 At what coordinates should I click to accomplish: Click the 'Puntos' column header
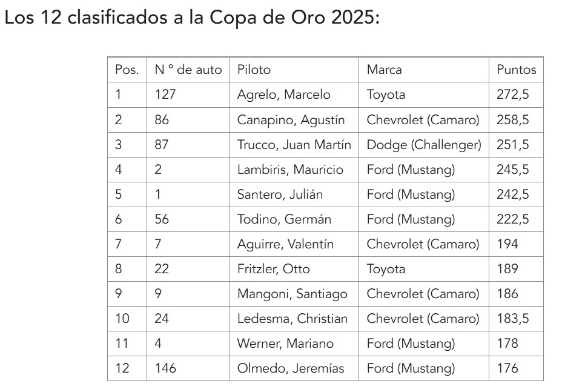coord(516,70)
